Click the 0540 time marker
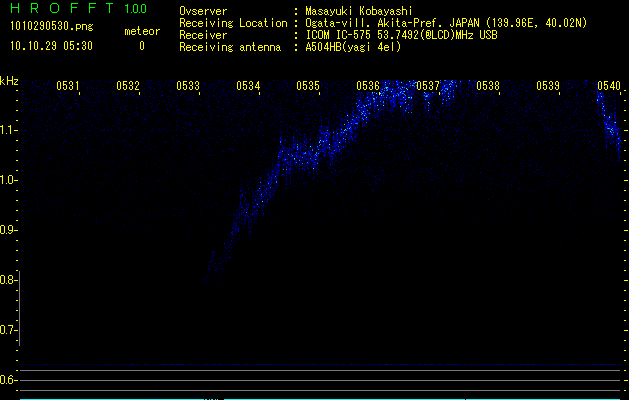Image resolution: width=629 pixels, height=400 pixels. [x=609, y=86]
